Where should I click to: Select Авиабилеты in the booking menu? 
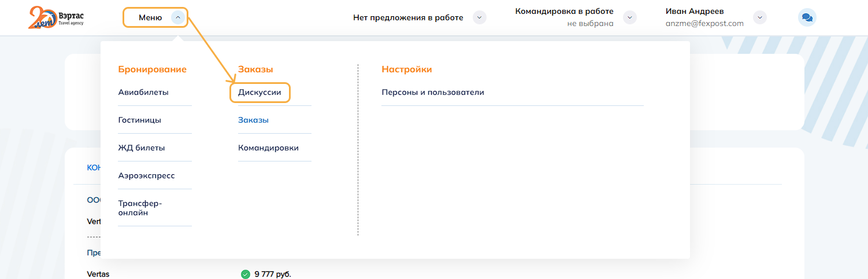[143, 93]
